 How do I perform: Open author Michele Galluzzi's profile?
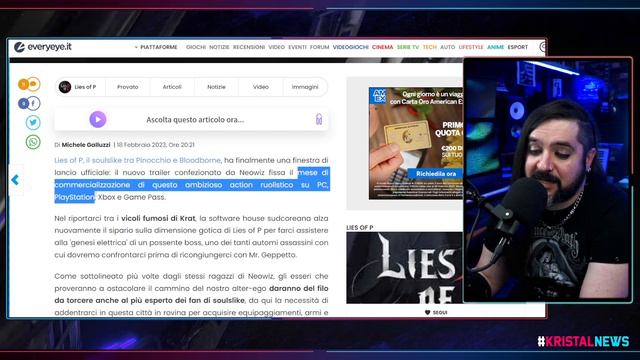pos(86,145)
